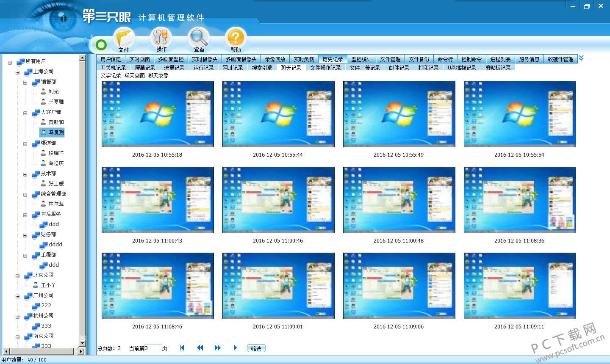Select user 张士媛 in the tree
Screen dimensions: 610x364
coord(56,183)
